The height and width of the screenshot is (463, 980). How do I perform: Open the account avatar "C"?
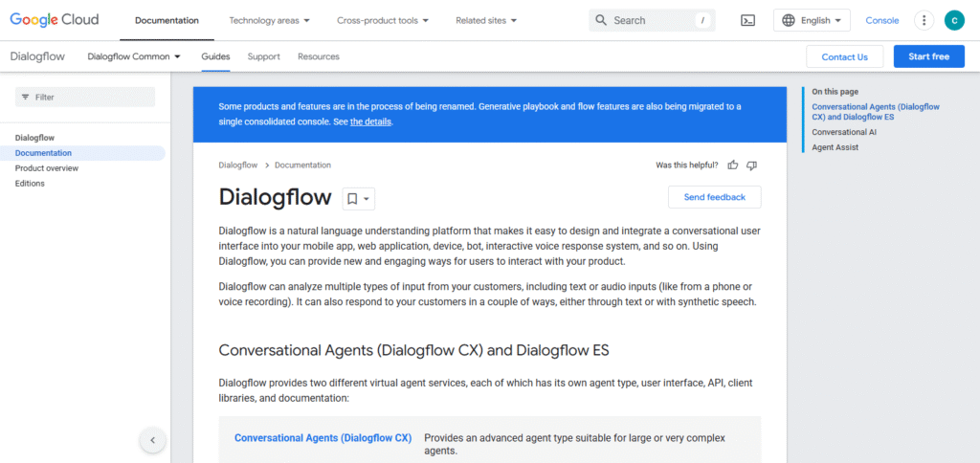[954, 21]
